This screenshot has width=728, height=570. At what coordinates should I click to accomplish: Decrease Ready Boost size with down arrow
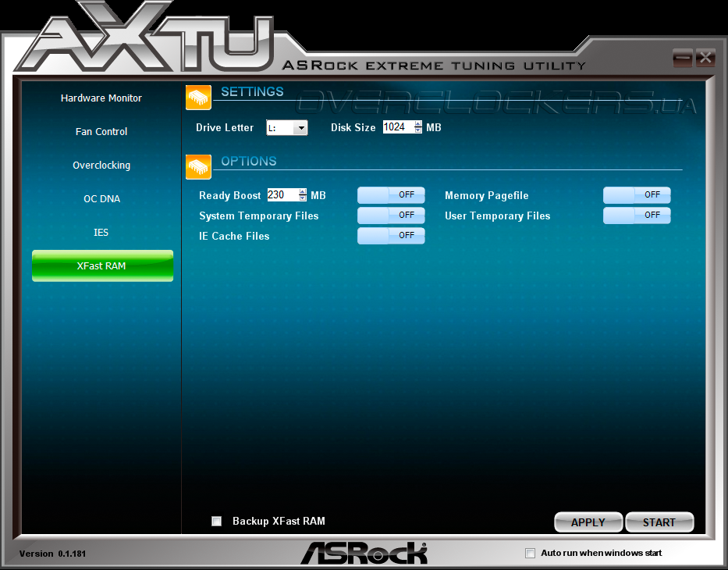tap(303, 198)
